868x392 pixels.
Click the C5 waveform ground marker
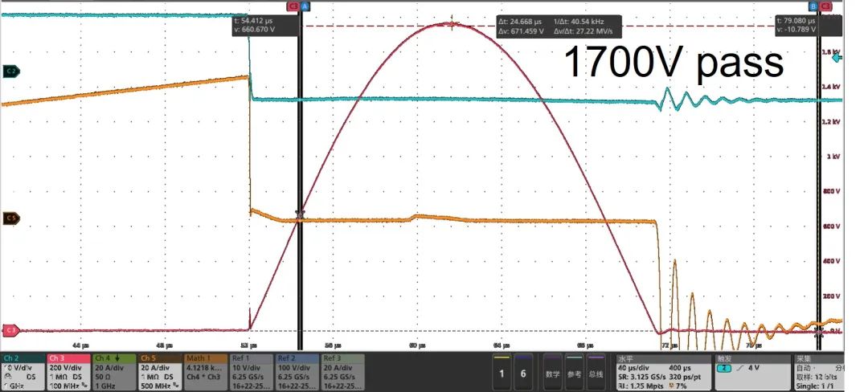(11, 218)
